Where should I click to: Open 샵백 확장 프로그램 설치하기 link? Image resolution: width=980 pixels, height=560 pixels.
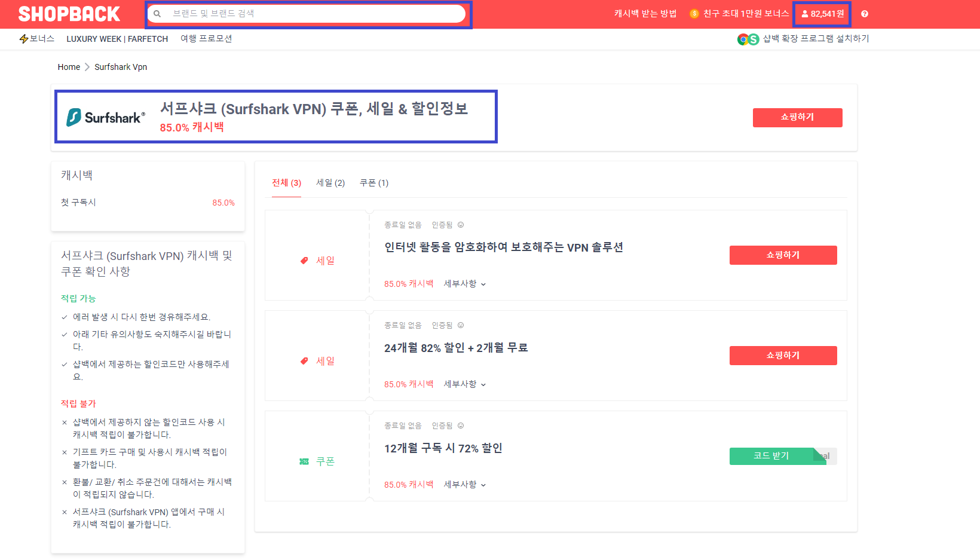816,39
